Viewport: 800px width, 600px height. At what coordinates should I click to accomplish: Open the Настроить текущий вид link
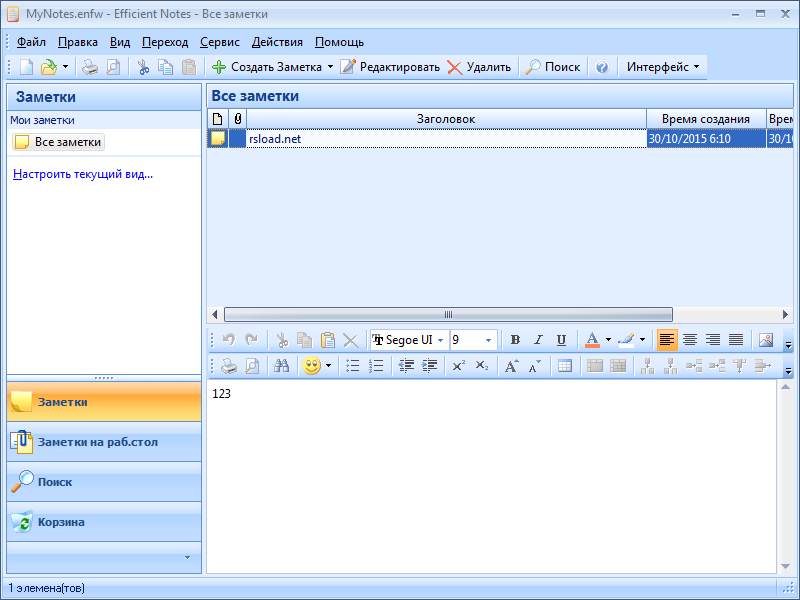(83, 174)
